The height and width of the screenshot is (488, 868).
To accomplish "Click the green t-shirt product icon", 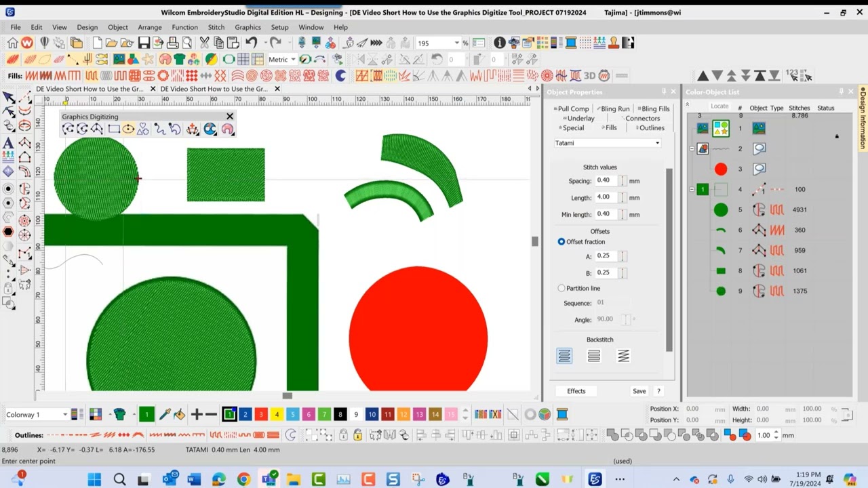I will (179, 60).
